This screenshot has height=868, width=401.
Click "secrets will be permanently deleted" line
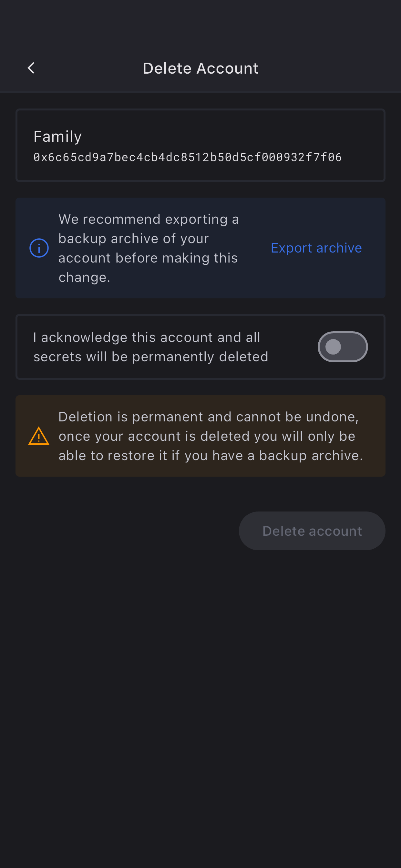tap(151, 357)
